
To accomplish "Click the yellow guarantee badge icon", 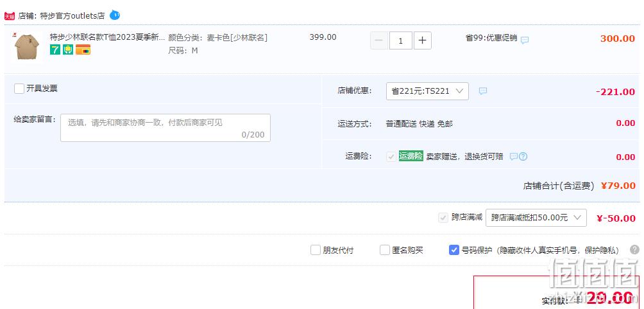I will pos(68,49).
